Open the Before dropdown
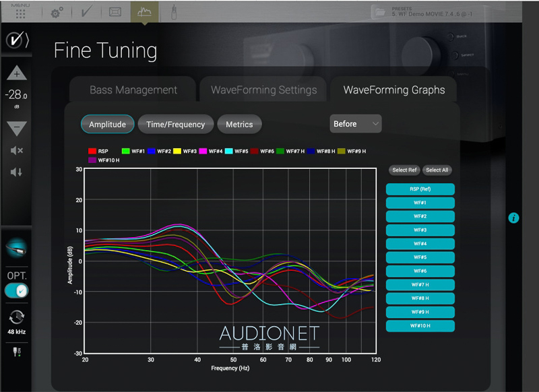Viewport: 539px width, 392px height. (x=356, y=124)
